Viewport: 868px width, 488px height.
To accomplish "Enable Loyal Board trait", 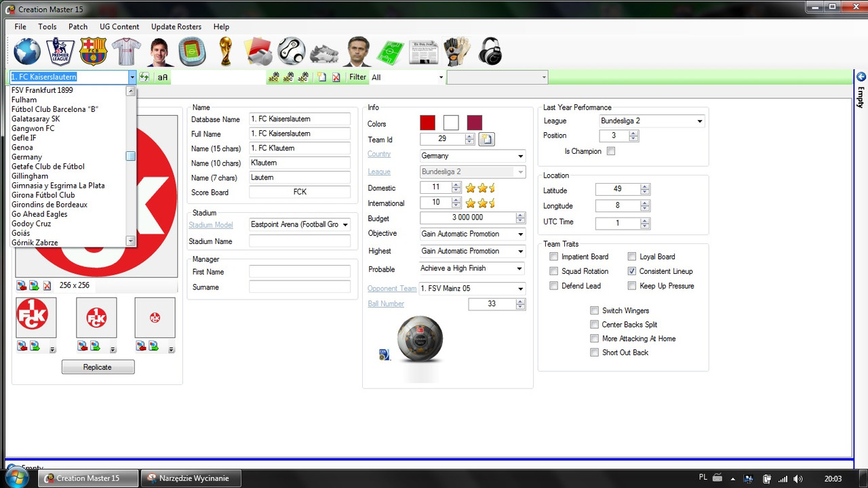I will pos(632,257).
